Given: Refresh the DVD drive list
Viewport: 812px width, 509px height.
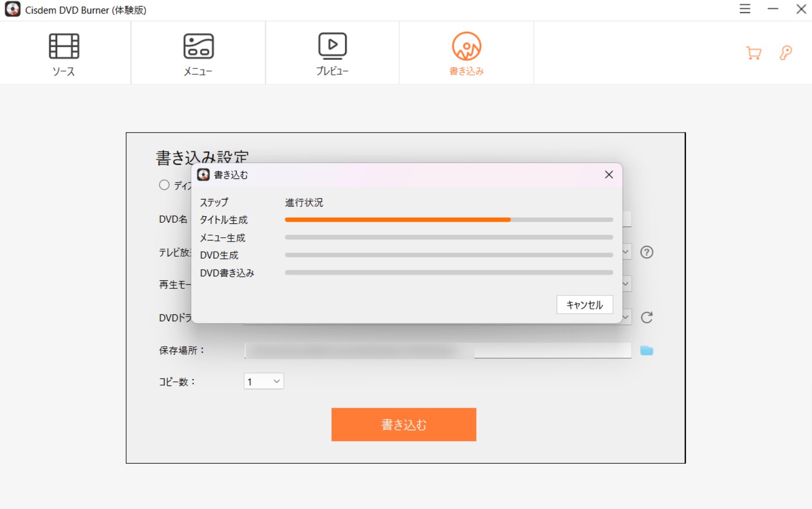Looking at the screenshot, I should (x=646, y=318).
